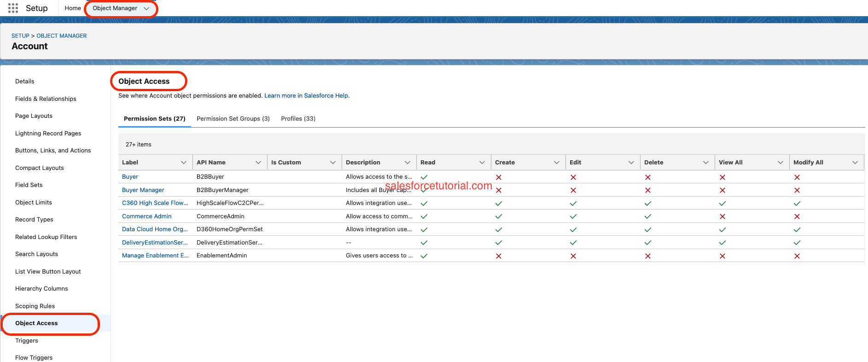This screenshot has width=868, height=362.
Task: Open Record Types in the sidebar
Action: coord(34,220)
